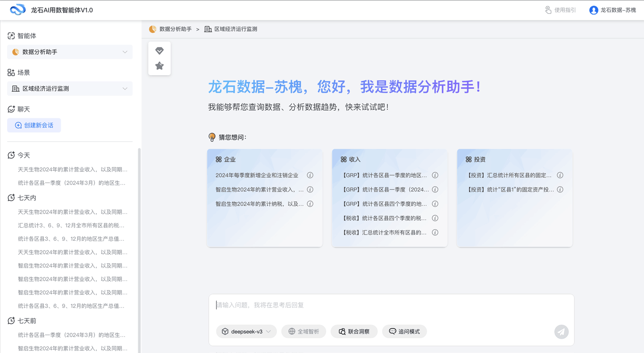Open the deepseek-v3 model selector
The image size is (644, 353).
(246, 331)
